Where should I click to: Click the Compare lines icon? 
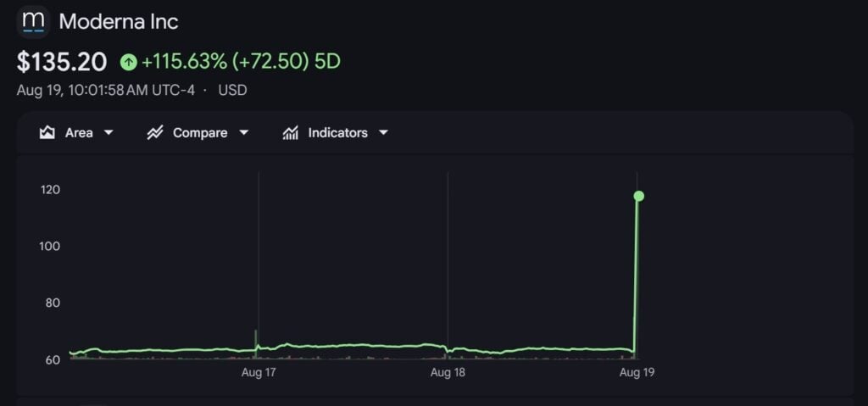pos(155,133)
